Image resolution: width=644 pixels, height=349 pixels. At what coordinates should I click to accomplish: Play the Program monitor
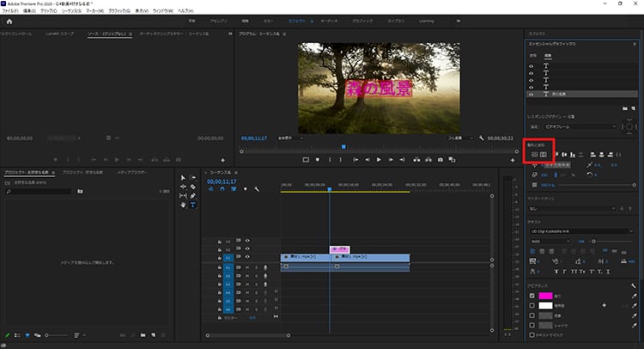point(379,160)
